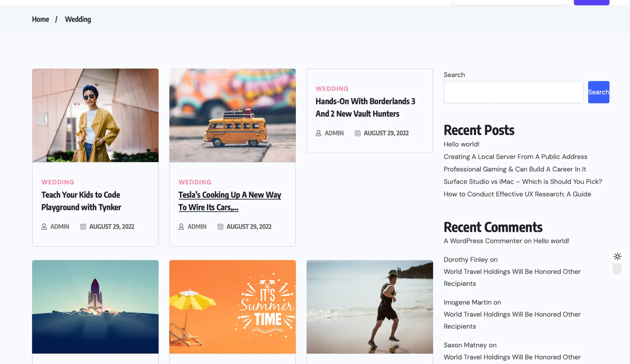Go to Home in the breadcrumb
Viewport: 630px width, 364px height.
click(40, 19)
